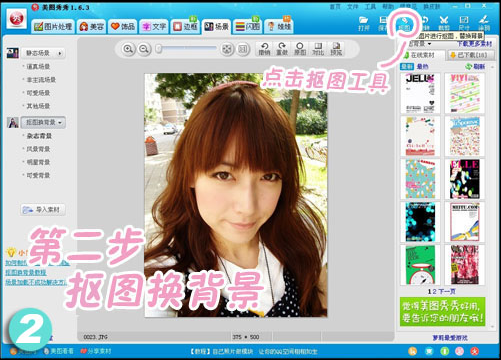The width and height of the screenshot is (501, 360).
Task: Click the 对比 compare icon
Action: coord(318,49)
